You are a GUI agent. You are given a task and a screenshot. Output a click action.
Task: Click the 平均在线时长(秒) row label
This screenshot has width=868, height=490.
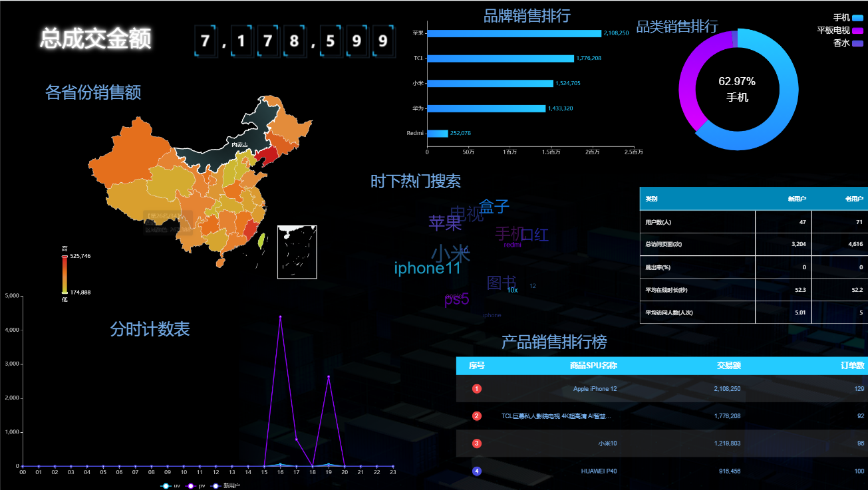[x=666, y=290]
